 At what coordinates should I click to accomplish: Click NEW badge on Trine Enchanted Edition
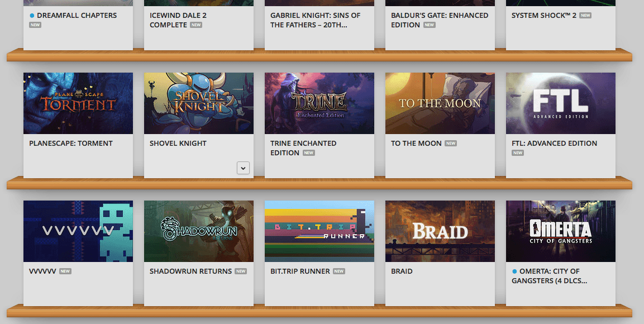click(x=309, y=153)
